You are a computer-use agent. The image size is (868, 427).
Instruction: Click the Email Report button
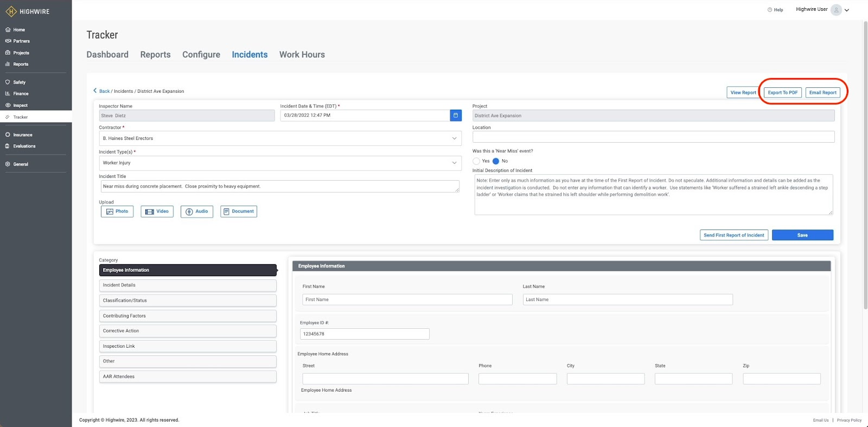tap(823, 93)
